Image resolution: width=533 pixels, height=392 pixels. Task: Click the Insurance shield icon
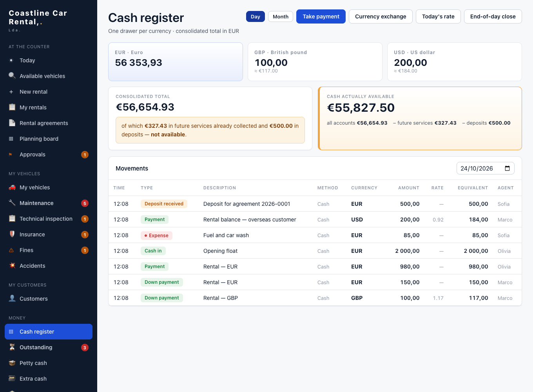coord(12,234)
